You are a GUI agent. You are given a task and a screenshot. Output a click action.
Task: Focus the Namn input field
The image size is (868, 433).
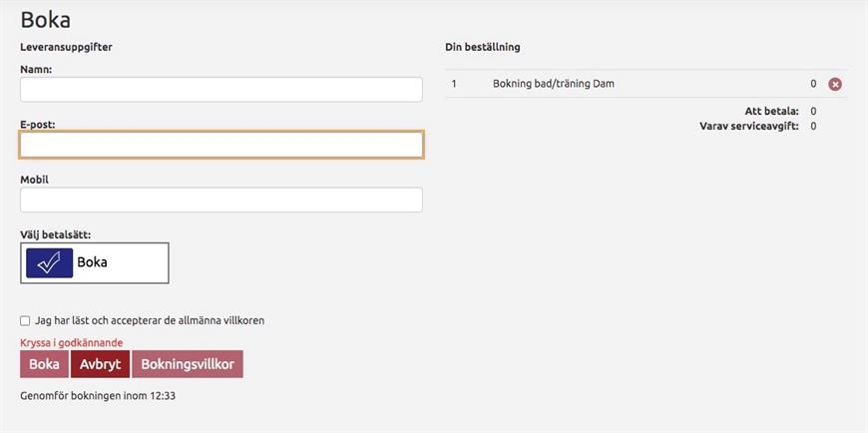[x=220, y=89]
